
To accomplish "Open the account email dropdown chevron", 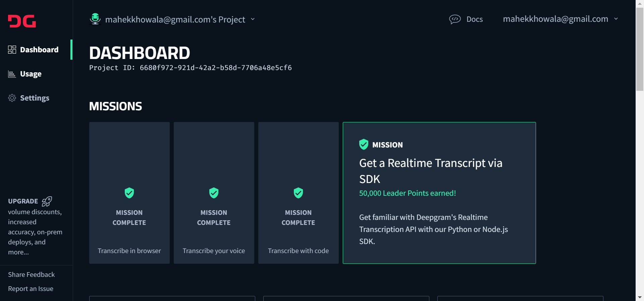I will point(616,19).
